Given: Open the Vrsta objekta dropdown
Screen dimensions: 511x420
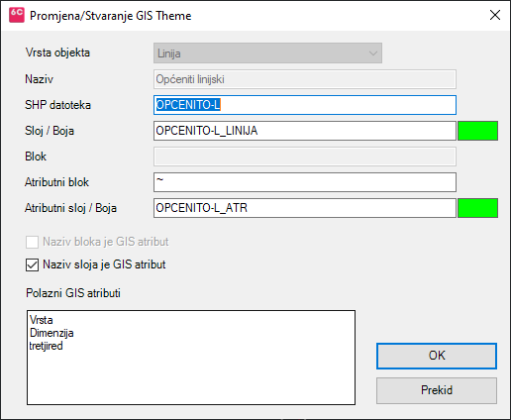Looking at the screenshot, I should click(267, 52).
